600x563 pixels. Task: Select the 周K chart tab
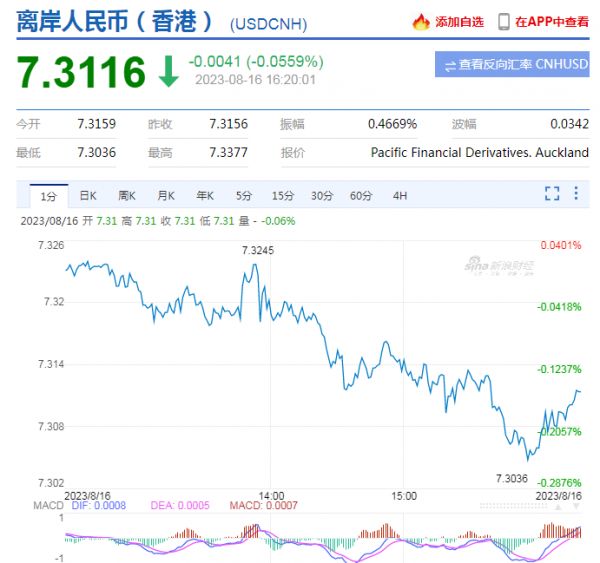click(x=126, y=196)
